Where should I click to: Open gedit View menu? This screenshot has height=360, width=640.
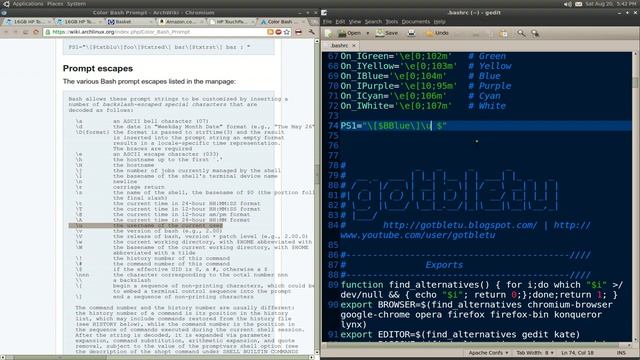click(x=355, y=22)
